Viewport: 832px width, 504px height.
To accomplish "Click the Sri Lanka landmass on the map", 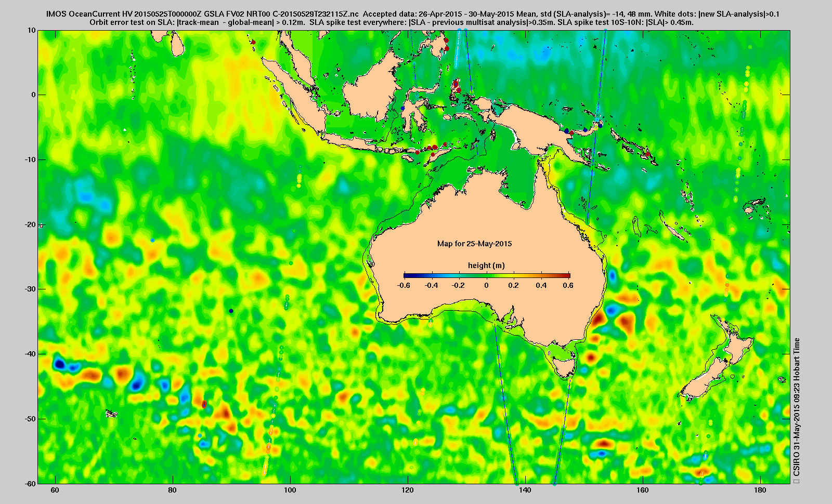I will 177,44.
